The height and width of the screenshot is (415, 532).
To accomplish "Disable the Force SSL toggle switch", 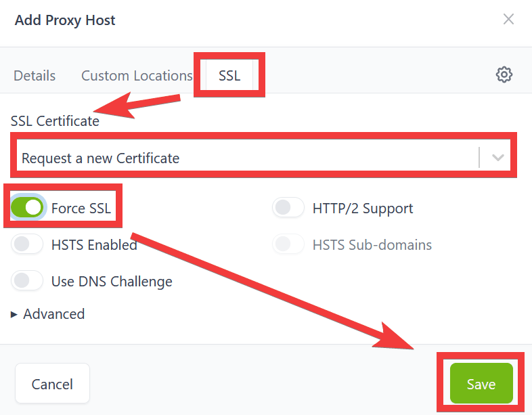I will [28, 208].
